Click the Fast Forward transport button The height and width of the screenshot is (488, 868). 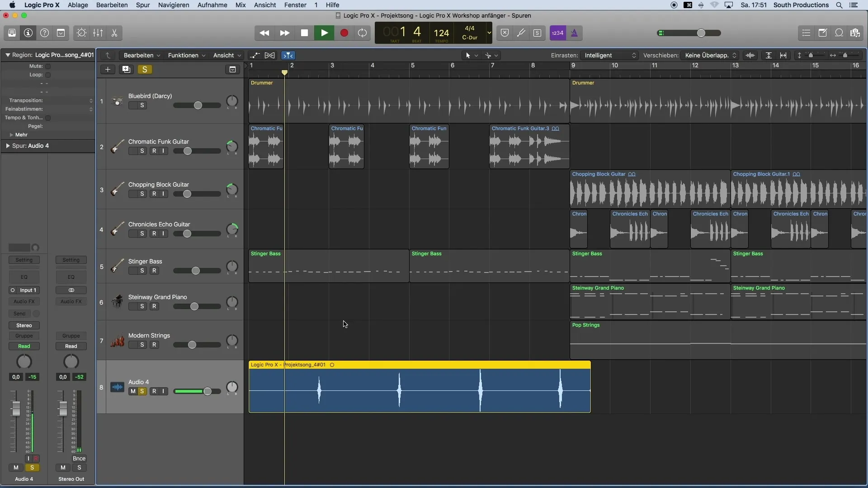(x=284, y=33)
